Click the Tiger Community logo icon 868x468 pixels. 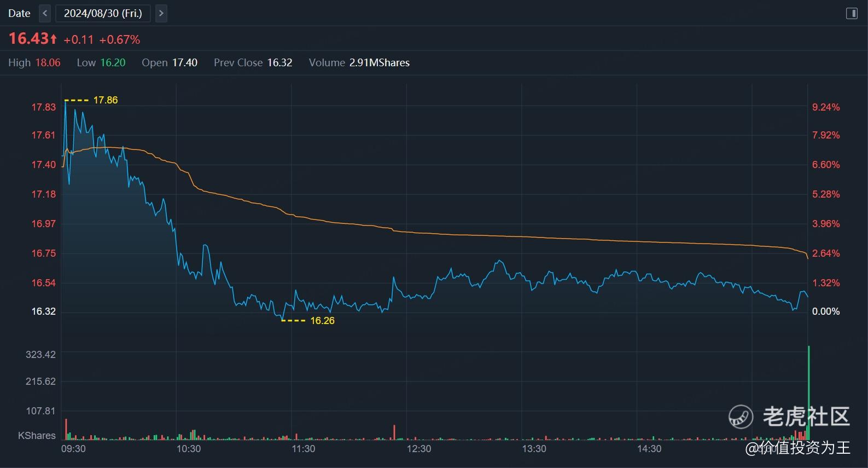tap(741, 417)
